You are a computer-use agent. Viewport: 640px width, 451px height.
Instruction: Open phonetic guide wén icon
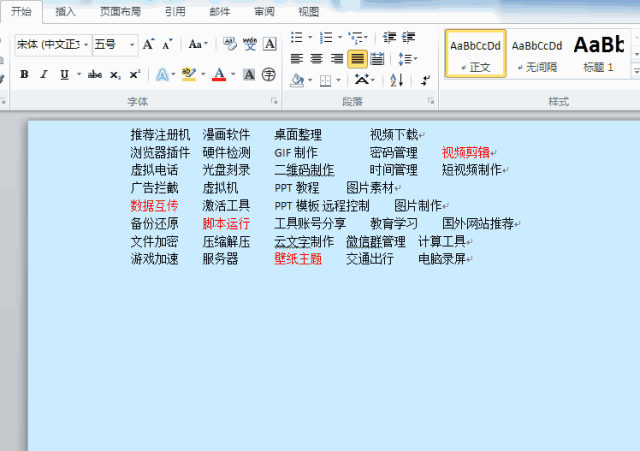249,44
